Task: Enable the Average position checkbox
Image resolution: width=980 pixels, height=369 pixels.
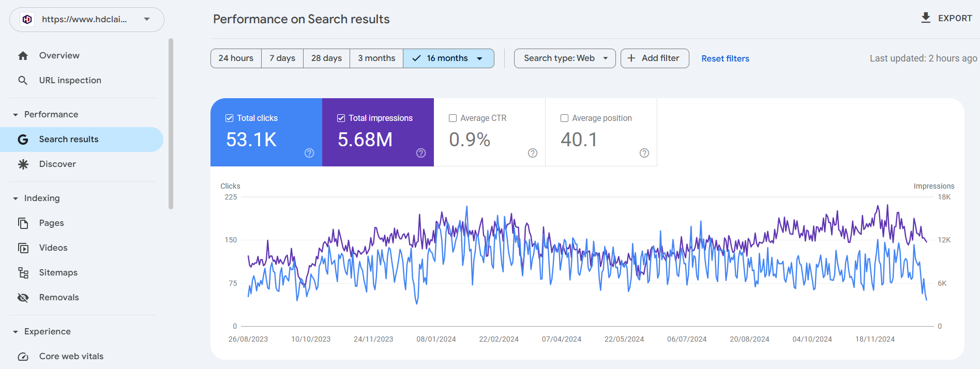Action: (565, 118)
